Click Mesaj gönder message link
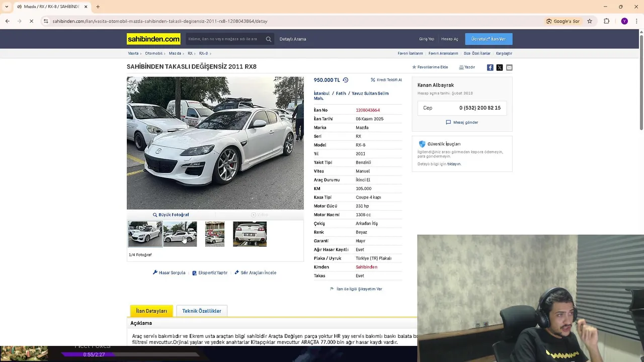 click(462, 123)
